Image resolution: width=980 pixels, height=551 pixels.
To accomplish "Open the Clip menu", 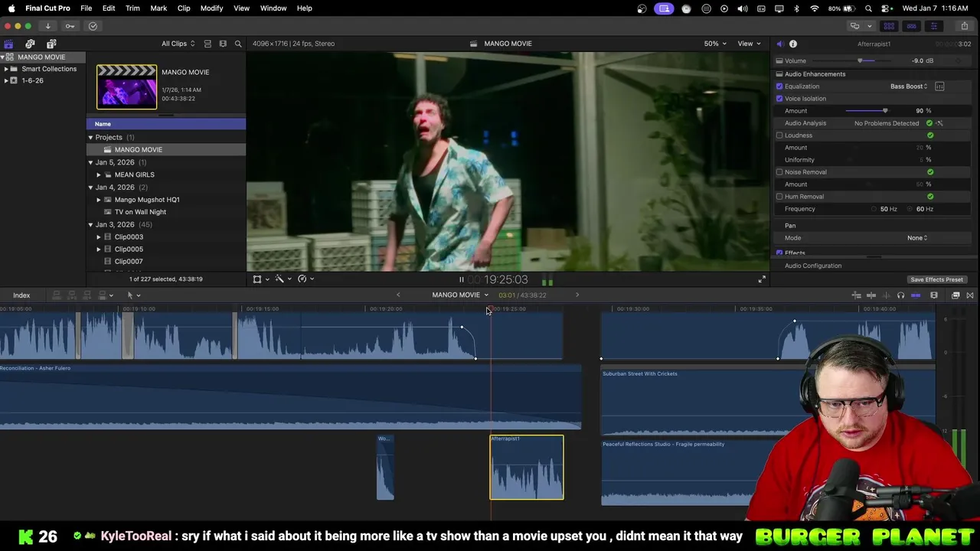I will (x=184, y=8).
